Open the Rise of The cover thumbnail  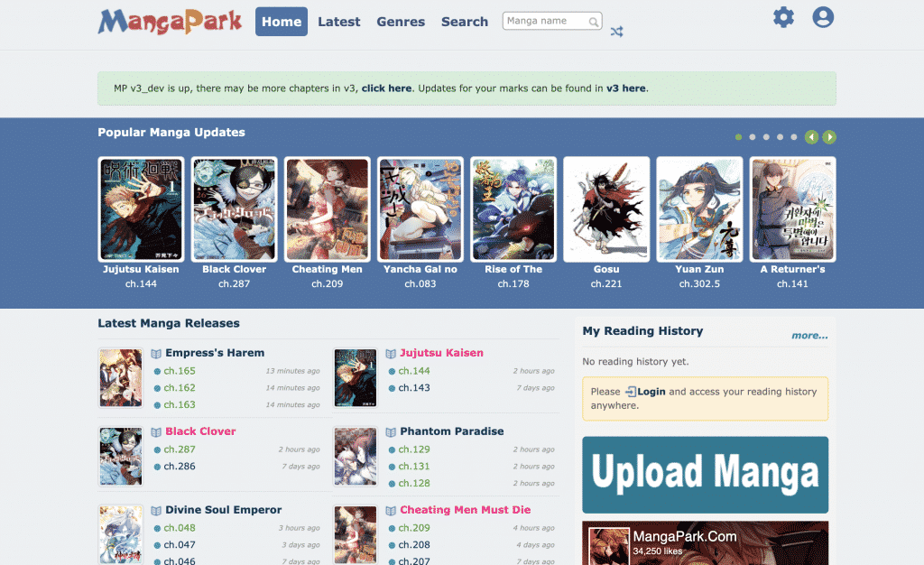pos(513,208)
